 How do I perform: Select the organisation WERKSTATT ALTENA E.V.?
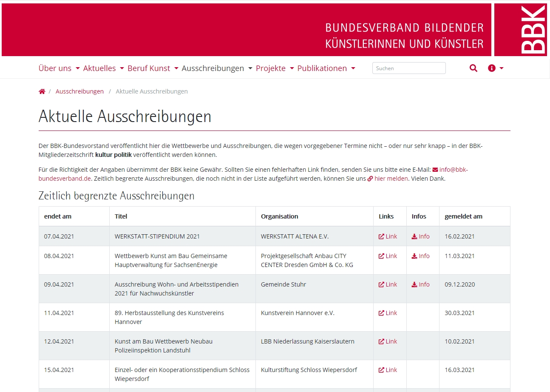[x=295, y=236]
